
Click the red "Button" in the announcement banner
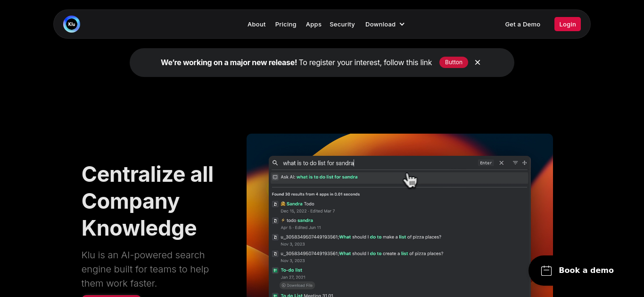pyautogui.click(x=454, y=62)
